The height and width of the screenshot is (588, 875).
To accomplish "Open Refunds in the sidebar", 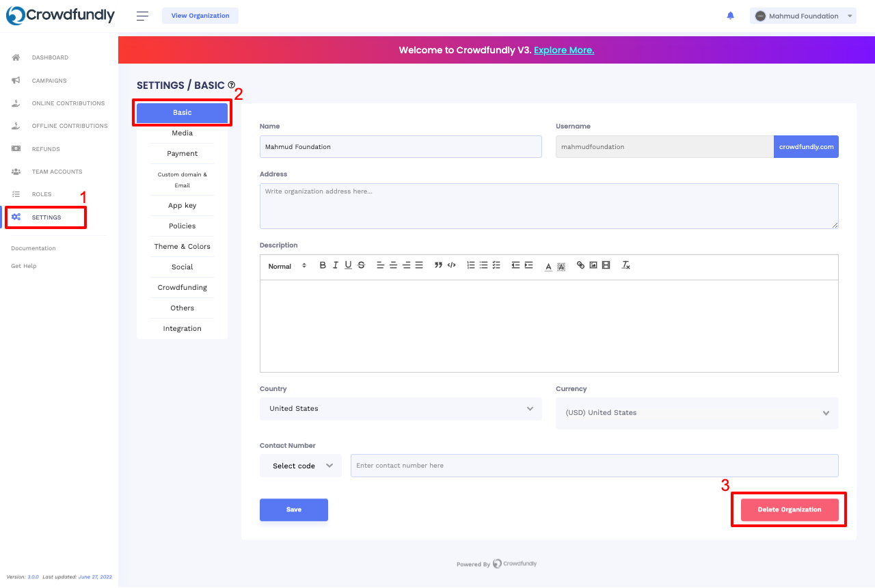I will (45, 149).
